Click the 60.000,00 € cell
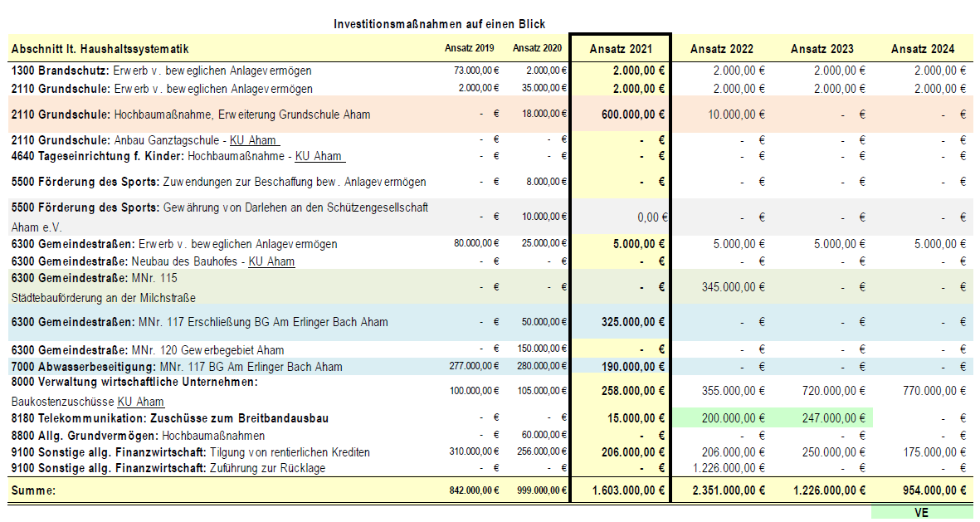Screen dimensions: 980x522 pos(544,435)
